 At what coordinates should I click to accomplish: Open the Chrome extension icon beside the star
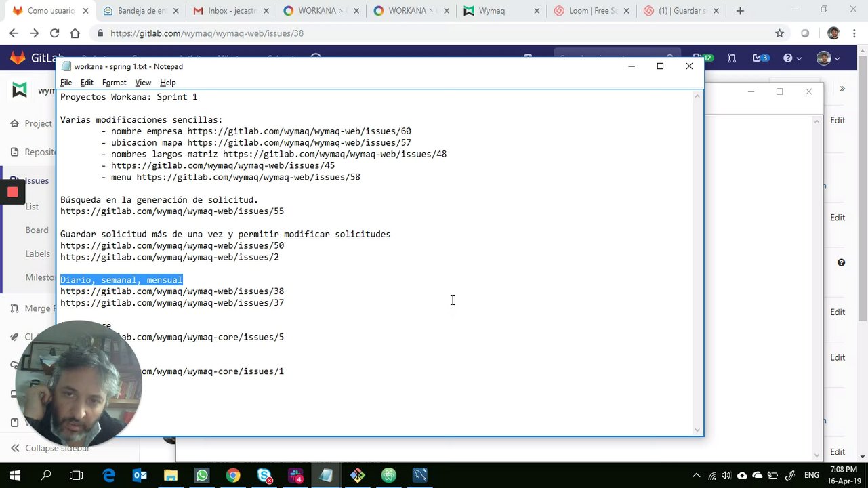[x=805, y=33]
